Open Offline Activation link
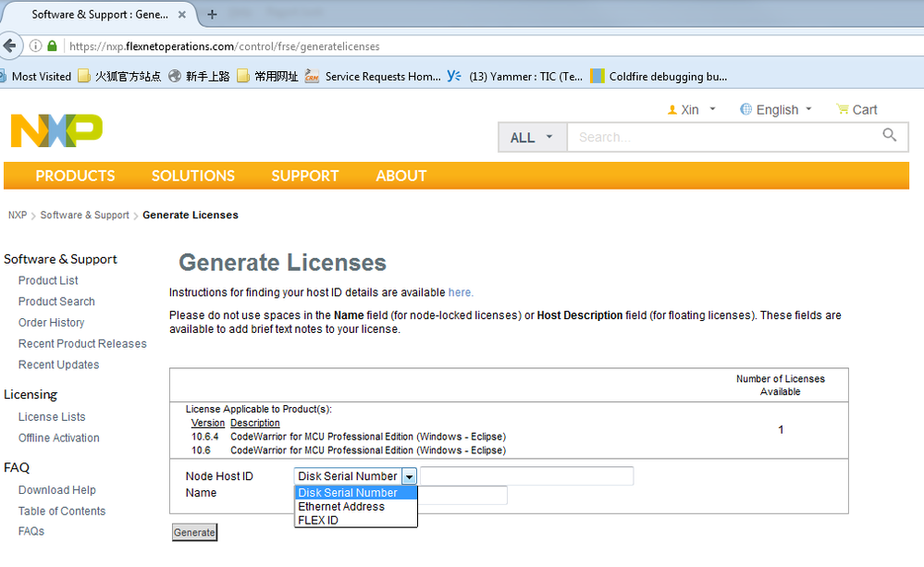Screen dimensions: 924x567 click(x=59, y=438)
